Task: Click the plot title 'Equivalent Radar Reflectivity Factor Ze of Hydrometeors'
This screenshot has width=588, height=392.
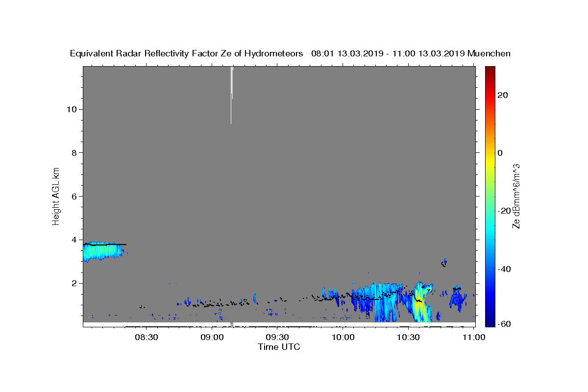Action: click(x=187, y=54)
